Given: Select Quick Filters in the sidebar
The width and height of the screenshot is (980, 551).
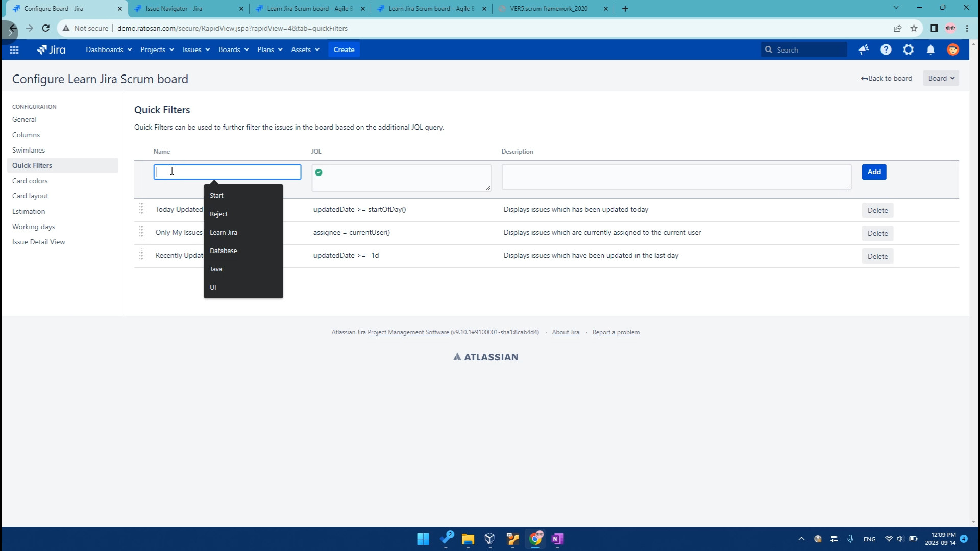Looking at the screenshot, I should [x=63, y=165].
